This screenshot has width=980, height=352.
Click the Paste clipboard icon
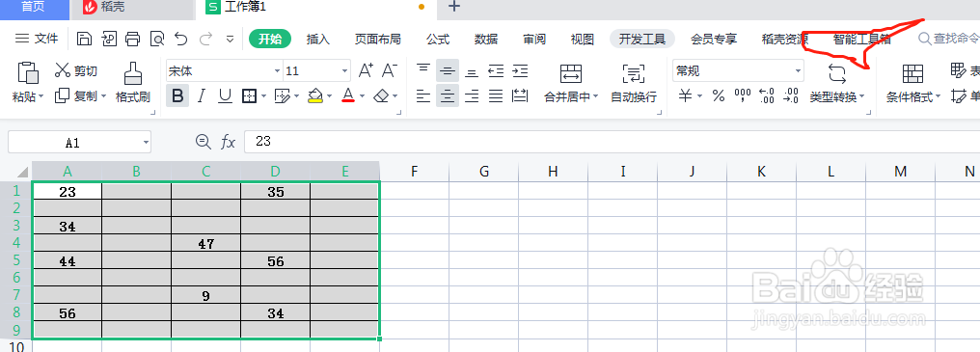tap(28, 72)
